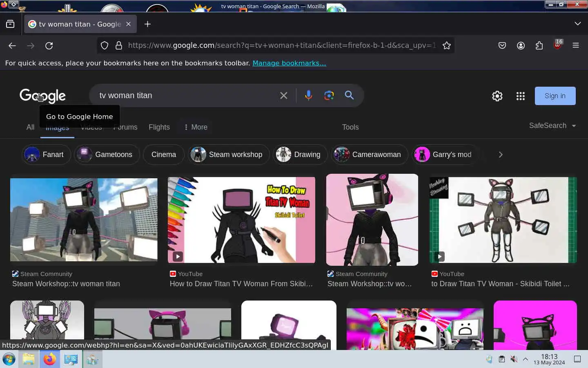Switch to the Forums tab
Screen dimensions: 588x368
(x=125, y=127)
